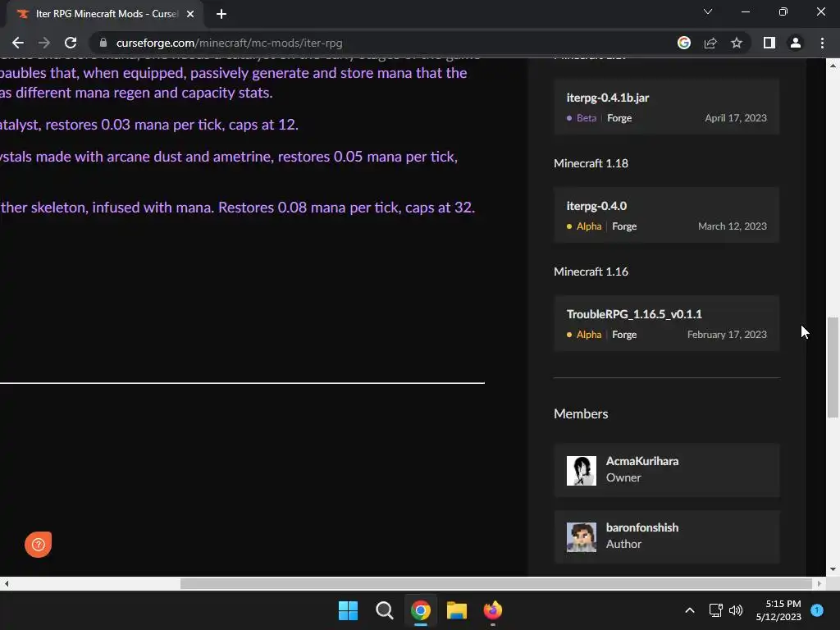This screenshot has height=630, width=840.
Task: Click the April 17, 2023 date
Action: tap(736, 118)
